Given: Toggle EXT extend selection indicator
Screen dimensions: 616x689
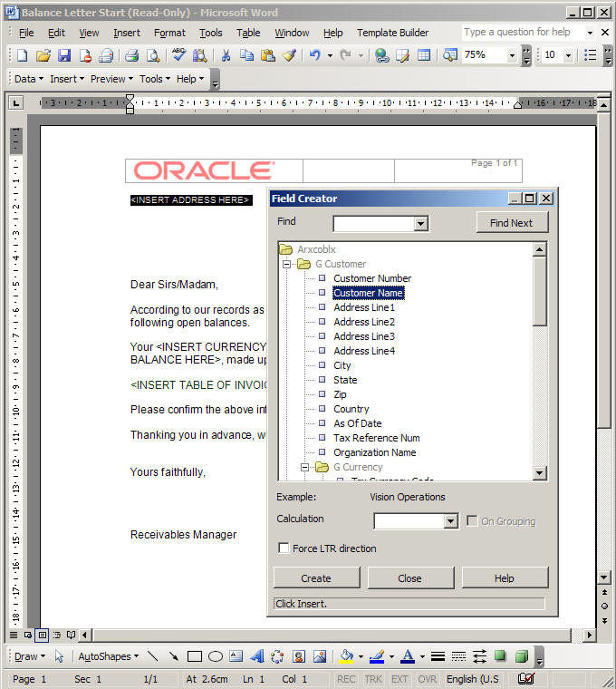Looking at the screenshot, I should click(x=399, y=679).
